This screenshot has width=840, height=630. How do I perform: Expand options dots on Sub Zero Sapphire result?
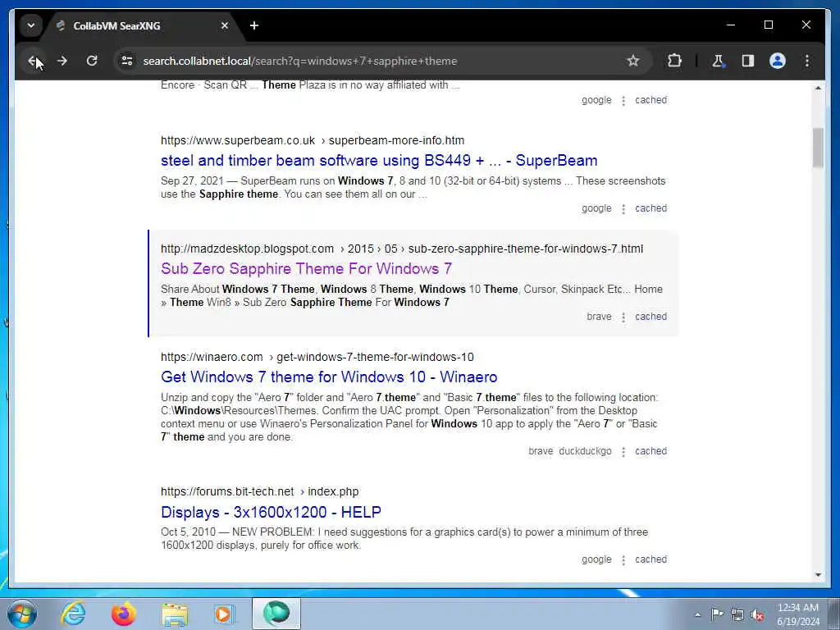[623, 317]
